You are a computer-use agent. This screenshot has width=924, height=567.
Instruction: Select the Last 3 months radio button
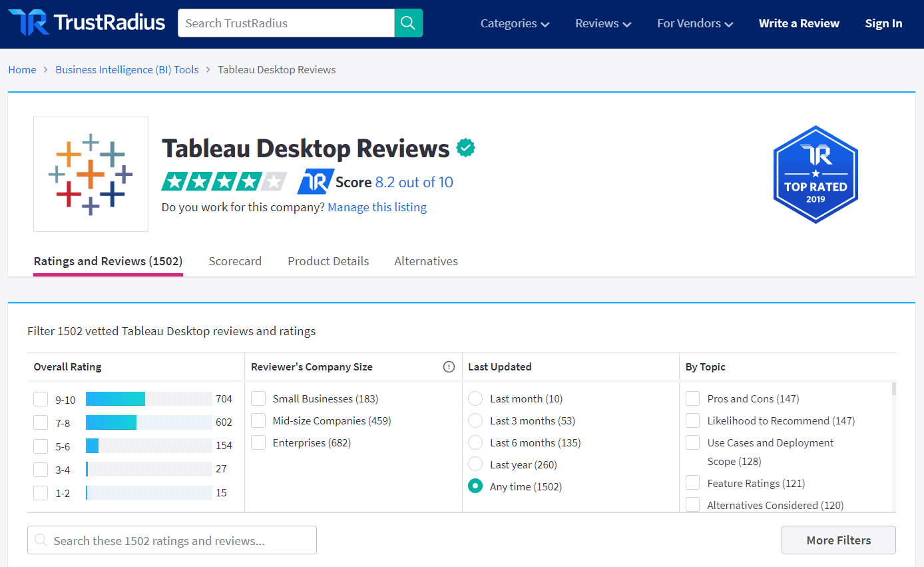point(475,420)
